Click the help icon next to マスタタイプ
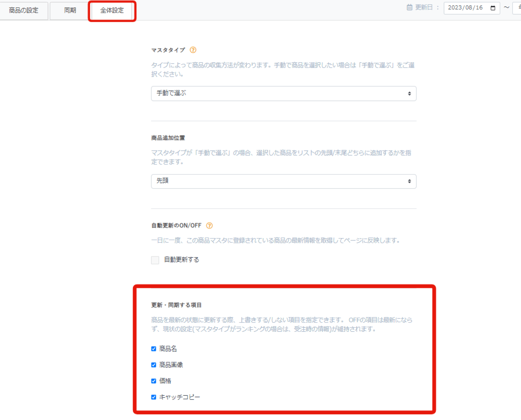Screen dimensions: 521x420 (x=193, y=50)
